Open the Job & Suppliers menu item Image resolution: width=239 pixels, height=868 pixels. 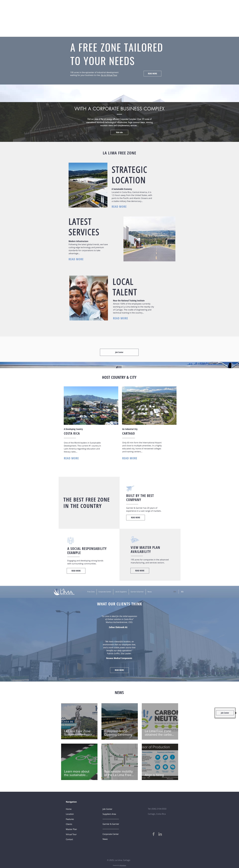click(121, 592)
